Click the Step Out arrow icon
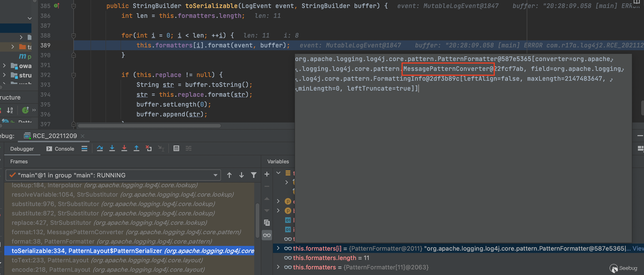Viewport: 644px width, 275px height. click(136, 148)
